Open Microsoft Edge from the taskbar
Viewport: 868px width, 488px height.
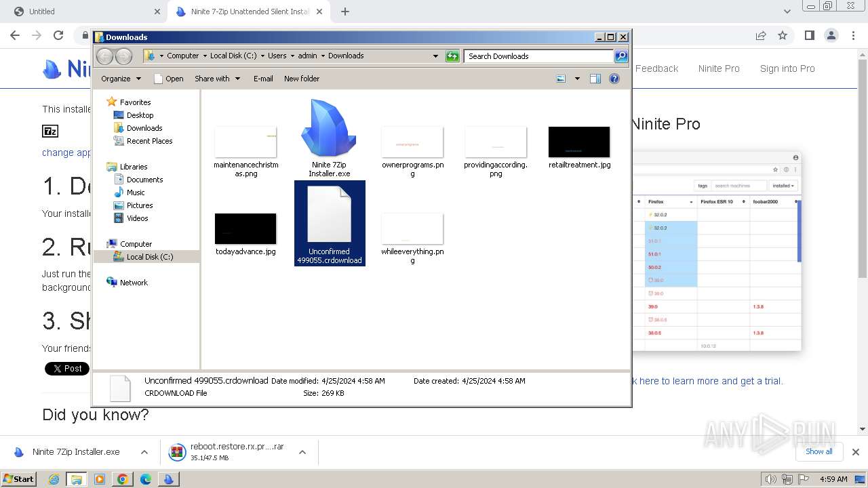(145, 479)
